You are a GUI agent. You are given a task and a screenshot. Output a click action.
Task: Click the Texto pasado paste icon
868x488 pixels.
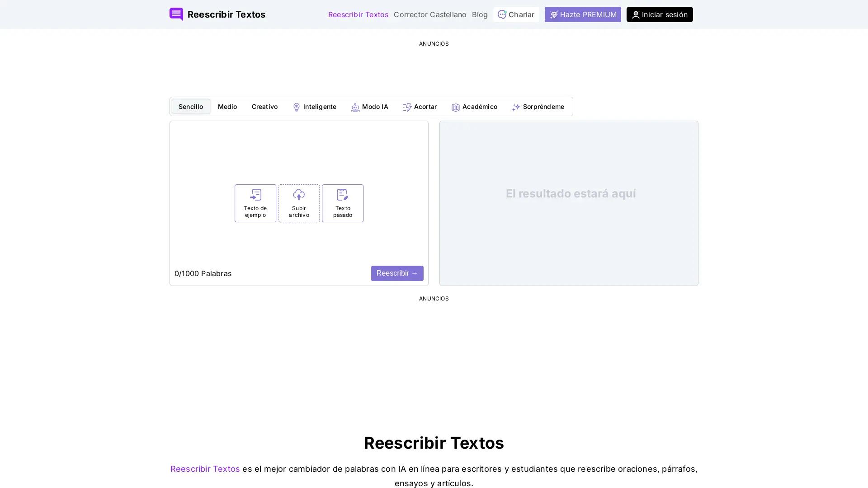(342, 195)
